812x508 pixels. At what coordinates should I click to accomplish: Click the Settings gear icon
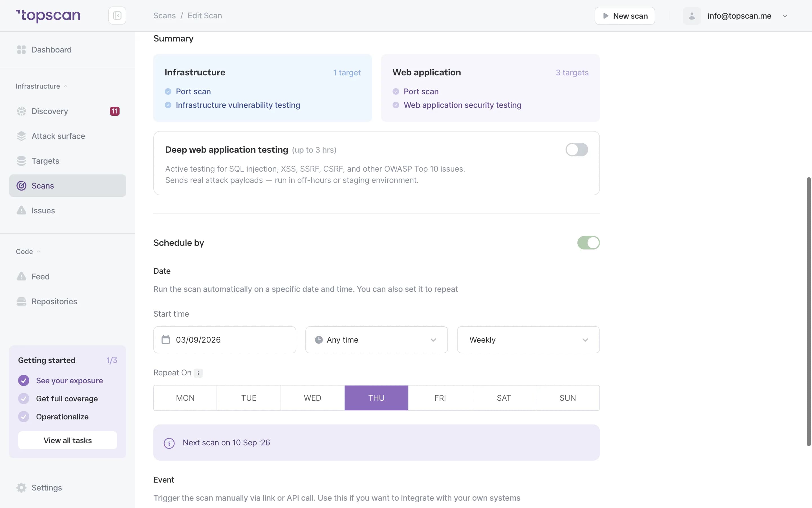point(21,487)
